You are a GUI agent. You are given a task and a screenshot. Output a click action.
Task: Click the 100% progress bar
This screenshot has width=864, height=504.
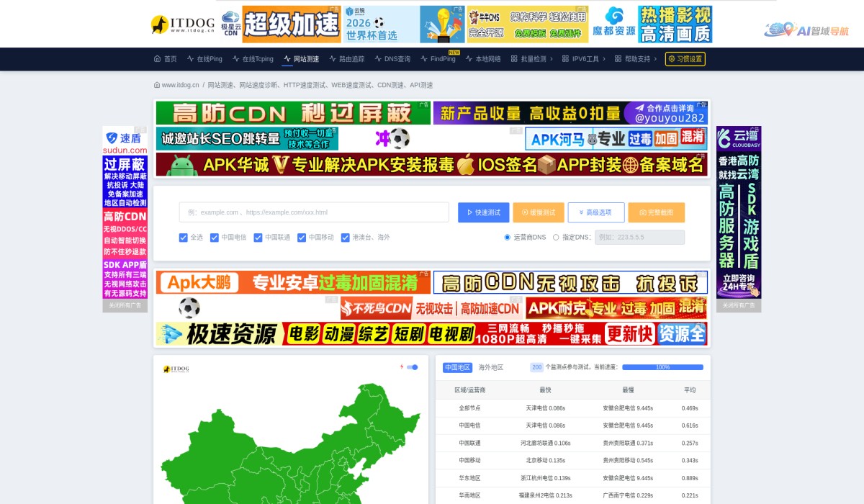click(x=662, y=367)
